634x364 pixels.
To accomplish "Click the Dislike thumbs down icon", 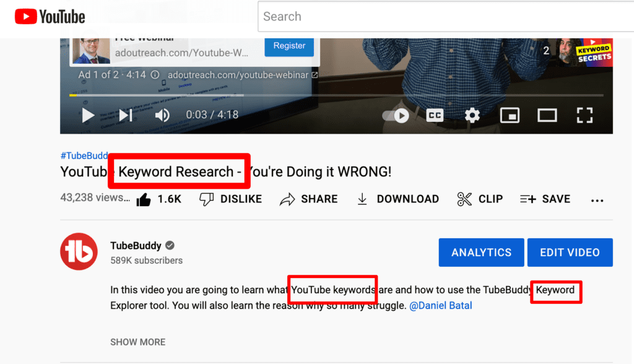I will click(x=207, y=199).
